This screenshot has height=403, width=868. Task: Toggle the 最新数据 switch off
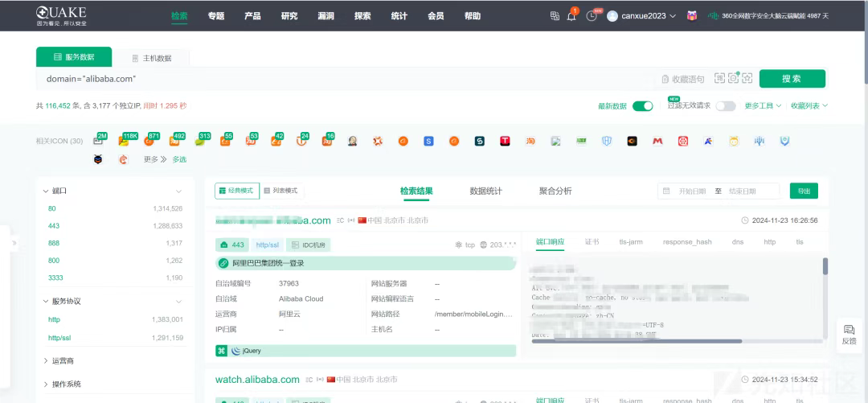pos(643,106)
